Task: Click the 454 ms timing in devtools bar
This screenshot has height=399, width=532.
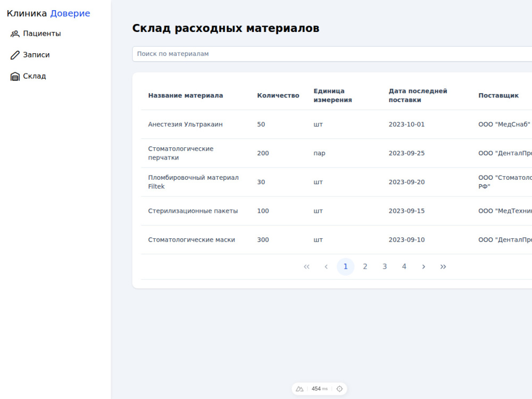Action: point(320,389)
